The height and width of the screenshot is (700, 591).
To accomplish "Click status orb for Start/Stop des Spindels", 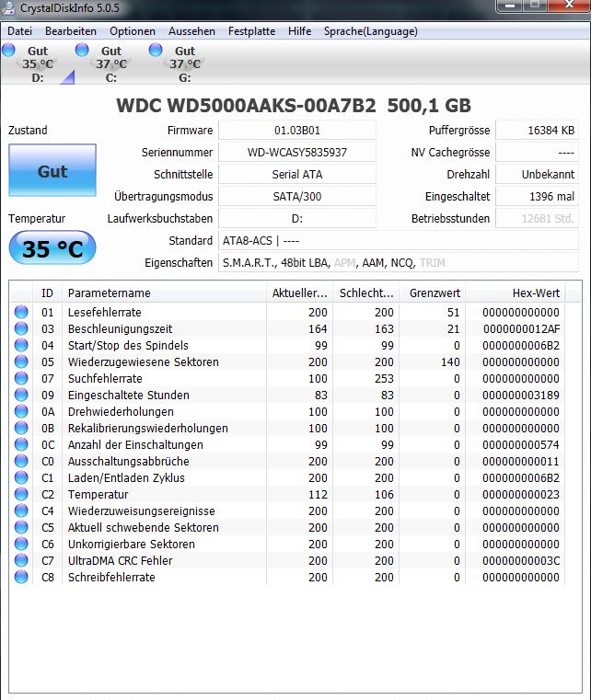I will [x=21, y=345].
